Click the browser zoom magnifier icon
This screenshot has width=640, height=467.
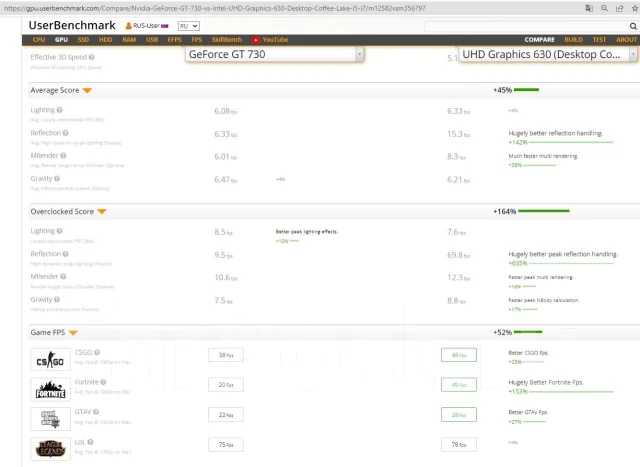click(604, 8)
